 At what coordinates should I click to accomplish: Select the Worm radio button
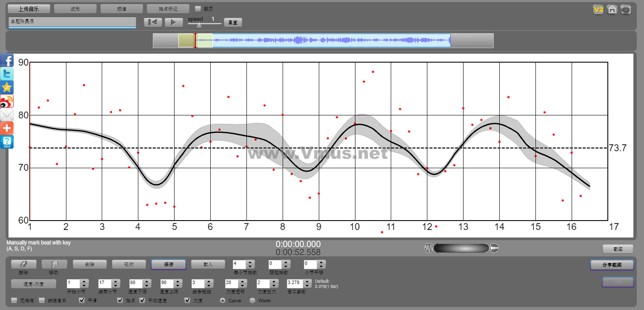[x=252, y=301]
